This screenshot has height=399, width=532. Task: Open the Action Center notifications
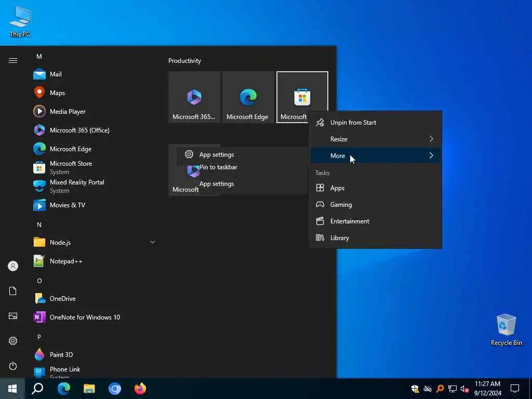(x=515, y=389)
